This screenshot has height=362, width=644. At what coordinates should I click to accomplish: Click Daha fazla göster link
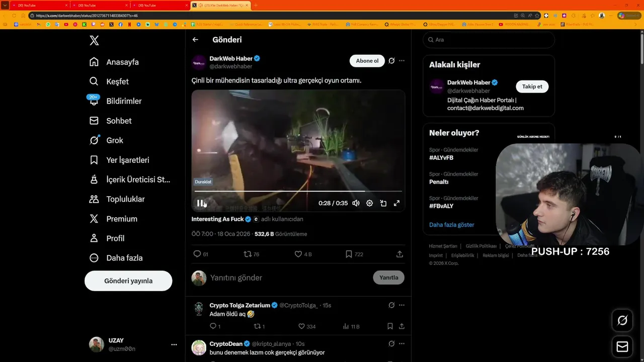[451, 225]
